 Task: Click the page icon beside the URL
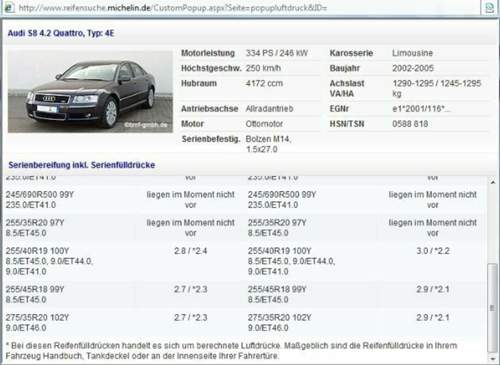9,7
